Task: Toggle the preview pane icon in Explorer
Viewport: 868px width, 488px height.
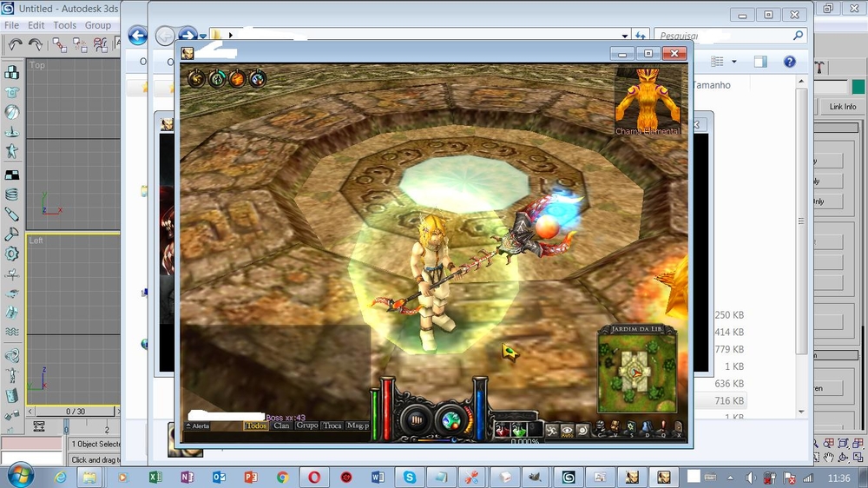Action: point(760,62)
